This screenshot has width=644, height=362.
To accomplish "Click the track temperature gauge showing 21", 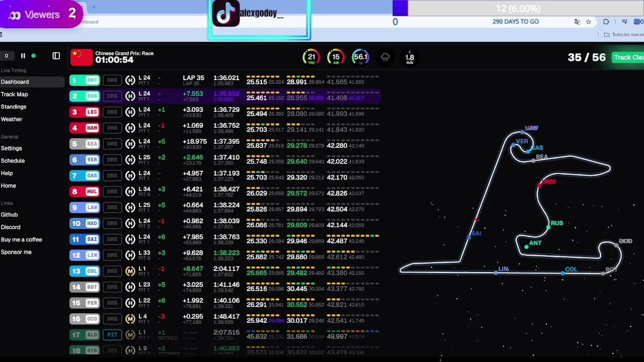I will coord(311,57).
